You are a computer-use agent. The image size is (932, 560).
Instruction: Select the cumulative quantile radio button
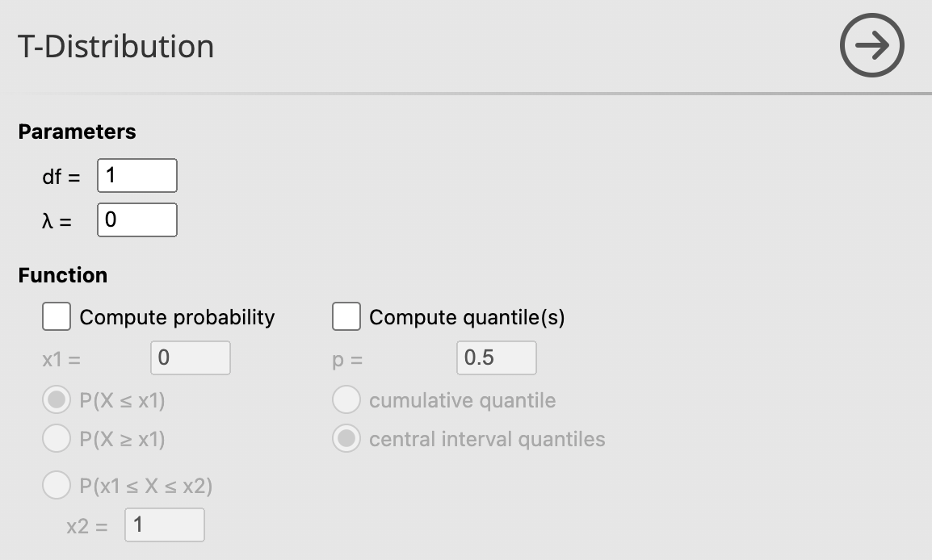[x=346, y=400]
